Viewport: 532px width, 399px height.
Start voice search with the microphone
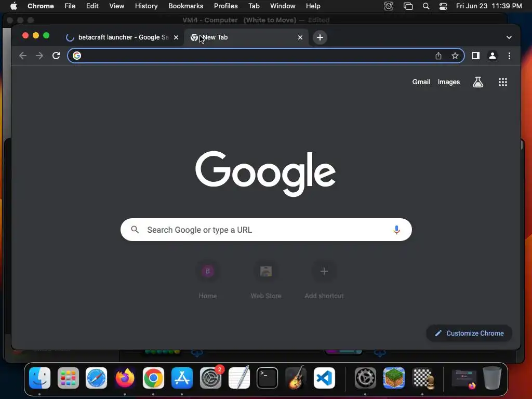(x=396, y=230)
